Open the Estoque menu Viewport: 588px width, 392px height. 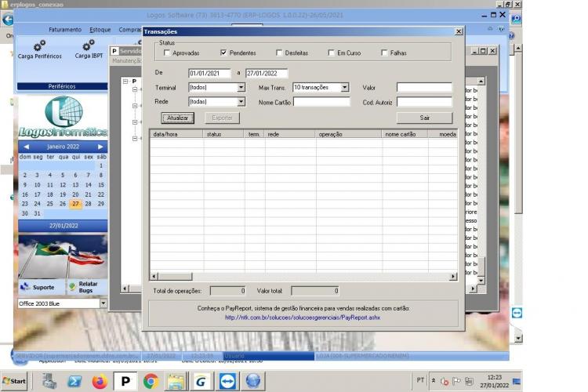tap(100, 30)
